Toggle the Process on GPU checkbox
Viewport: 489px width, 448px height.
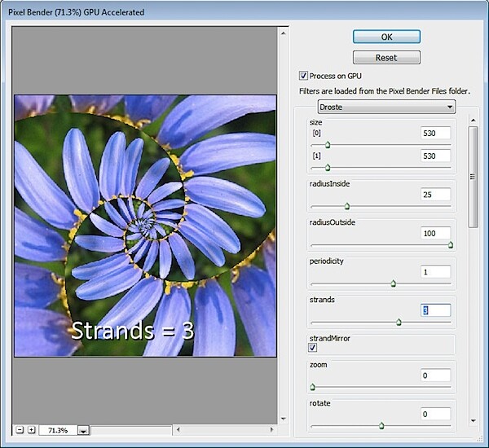coord(303,76)
